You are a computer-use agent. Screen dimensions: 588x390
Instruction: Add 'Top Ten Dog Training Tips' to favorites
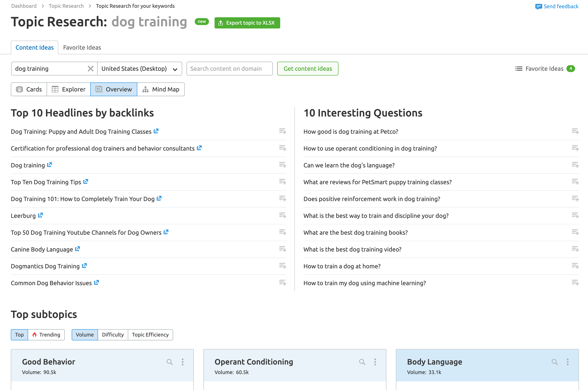pos(282,182)
